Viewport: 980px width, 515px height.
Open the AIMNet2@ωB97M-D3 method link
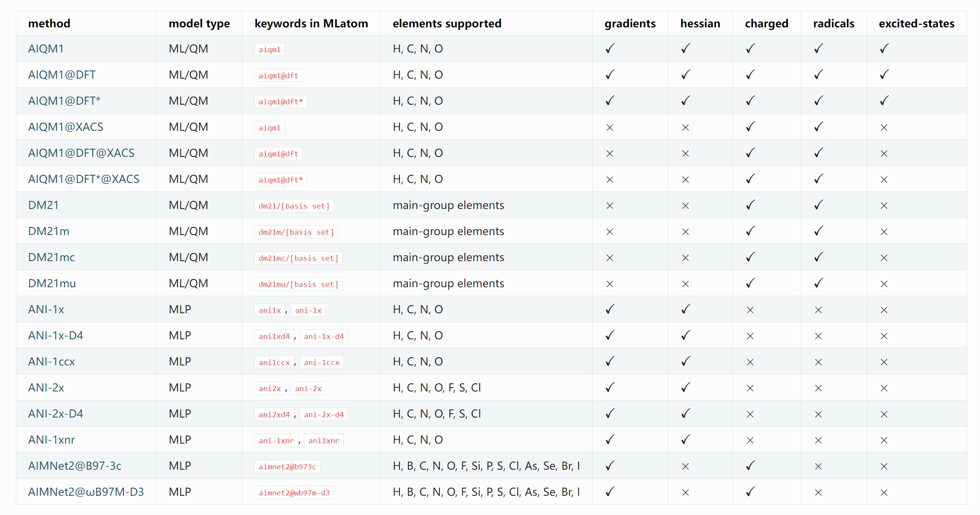(x=86, y=492)
